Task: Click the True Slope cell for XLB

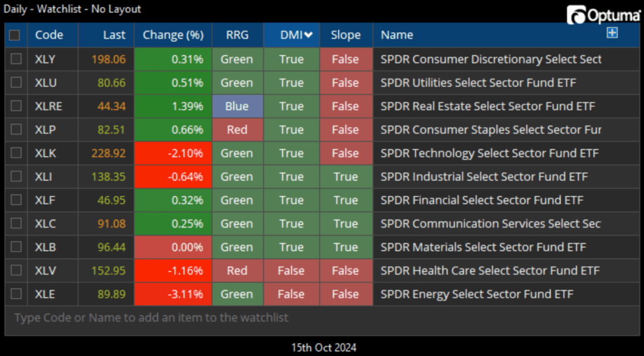Action: (346, 247)
